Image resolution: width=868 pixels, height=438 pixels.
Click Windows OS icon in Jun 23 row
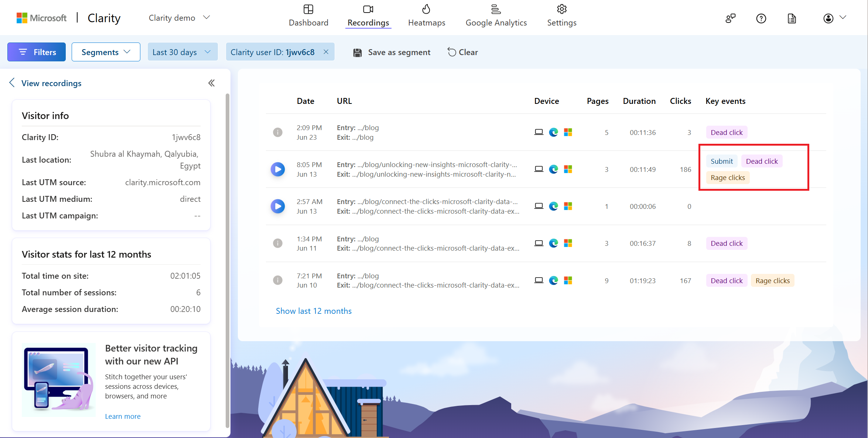[x=568, y=132]
